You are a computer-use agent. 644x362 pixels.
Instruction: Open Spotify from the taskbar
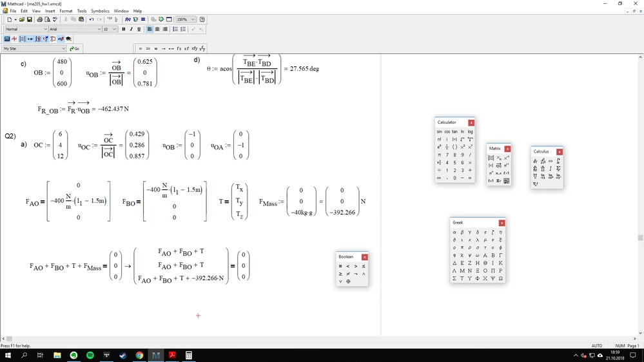coord(90,355)
